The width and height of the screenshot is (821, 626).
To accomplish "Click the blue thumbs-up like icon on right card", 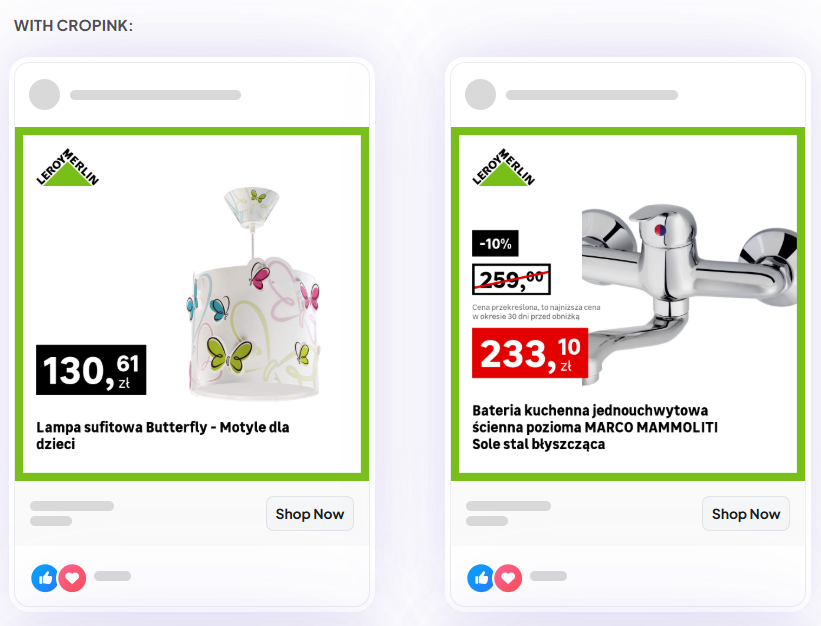I will coord(481,578).
